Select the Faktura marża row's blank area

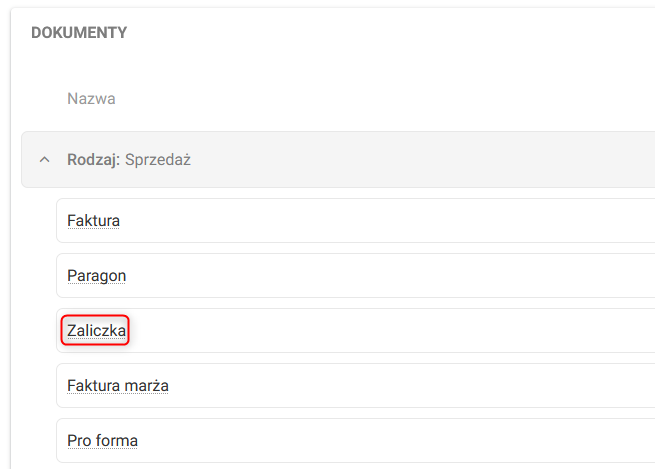click(400, 385)
